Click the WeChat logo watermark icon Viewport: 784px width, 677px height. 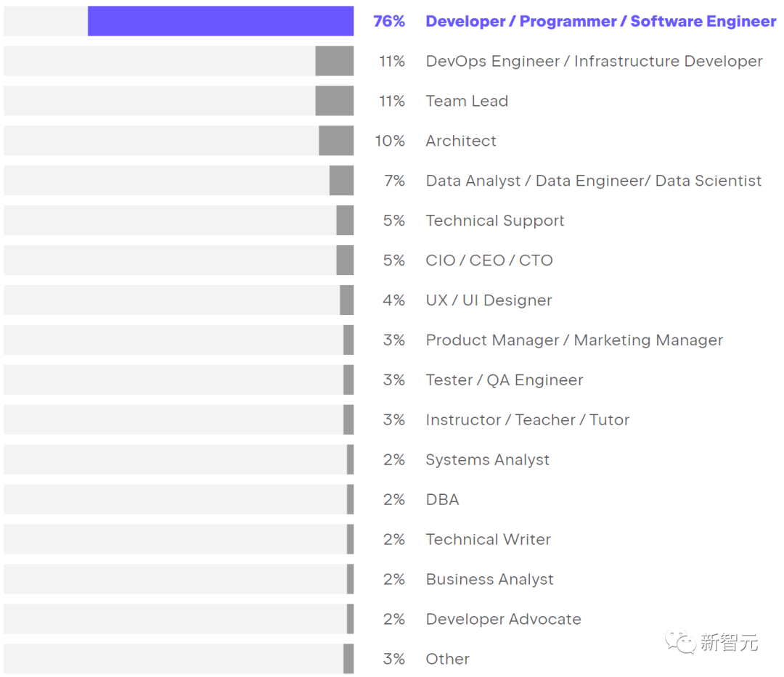(x=681, y=641)
